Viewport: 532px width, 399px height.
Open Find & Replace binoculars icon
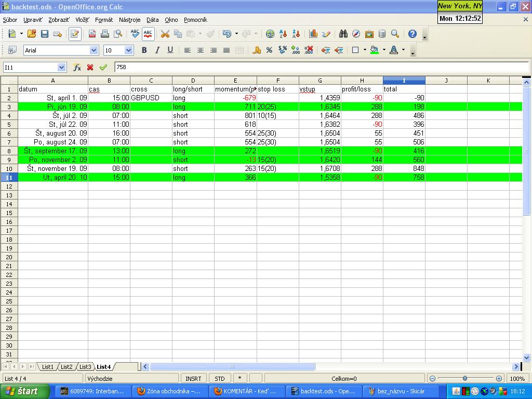point(343,34)
